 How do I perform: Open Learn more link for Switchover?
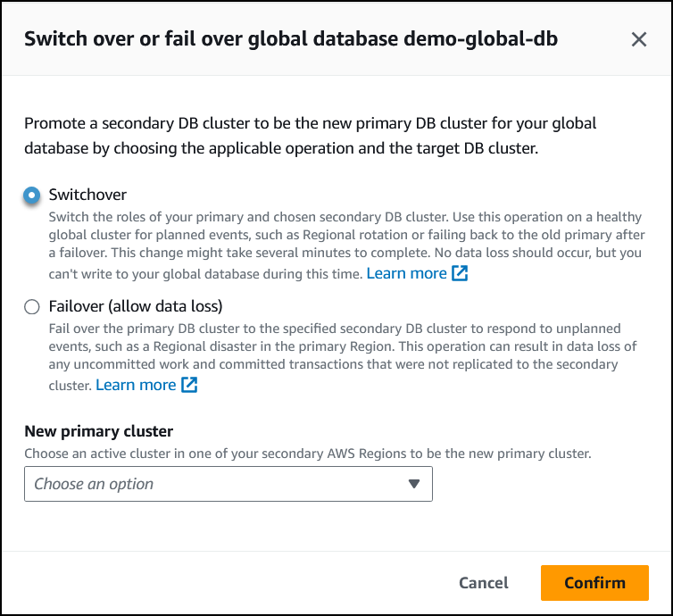click(406, 274)
